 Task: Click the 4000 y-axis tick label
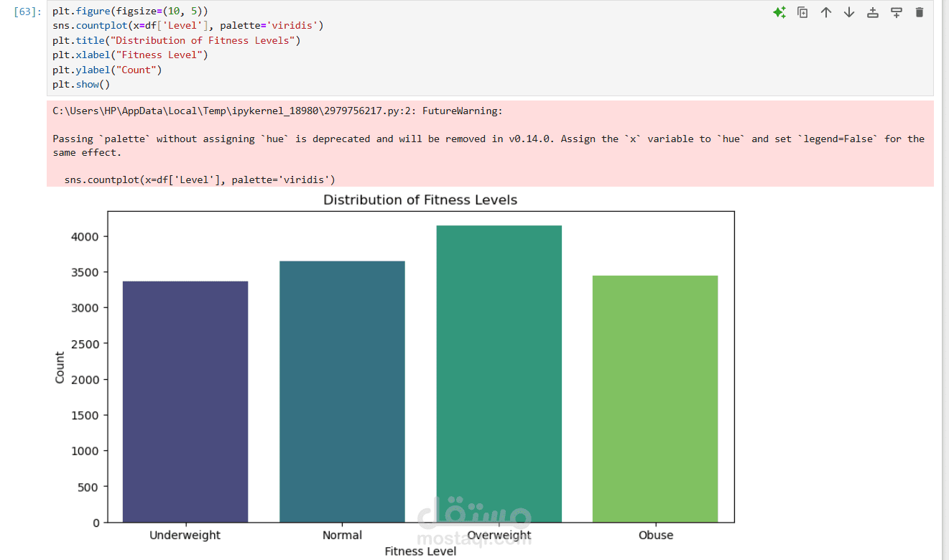[85, 236]
